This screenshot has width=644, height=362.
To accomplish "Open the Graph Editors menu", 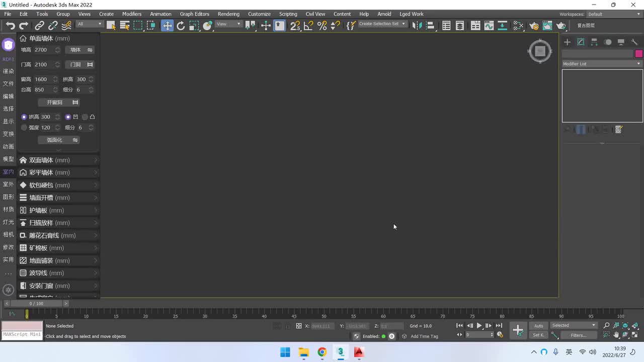I will coord(194,14).
